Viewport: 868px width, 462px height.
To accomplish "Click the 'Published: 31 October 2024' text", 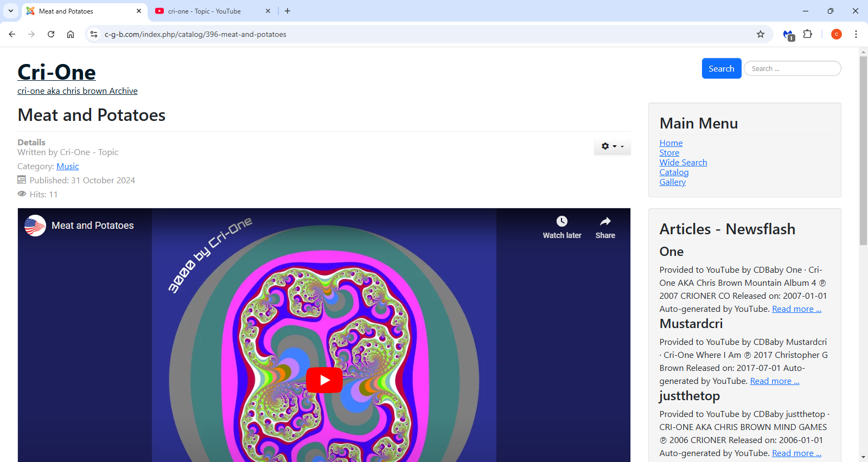I will (82, 181).
